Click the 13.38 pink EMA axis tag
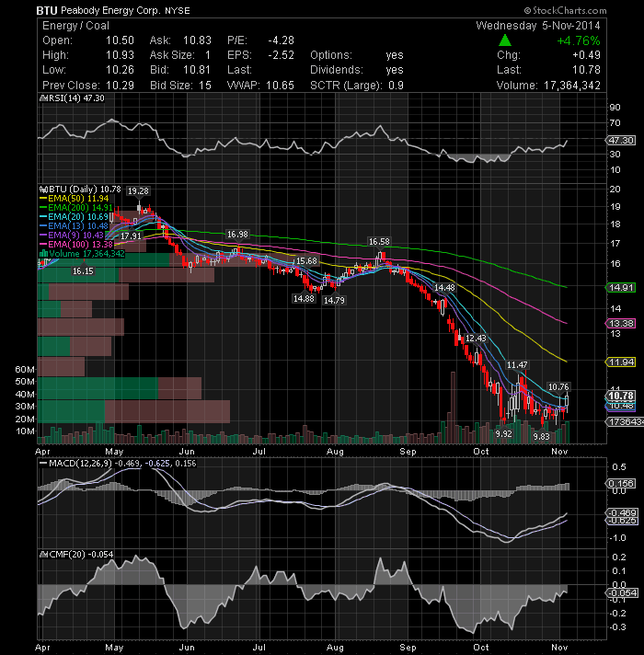The image size is (644, 655). click(x=621, y=323)
